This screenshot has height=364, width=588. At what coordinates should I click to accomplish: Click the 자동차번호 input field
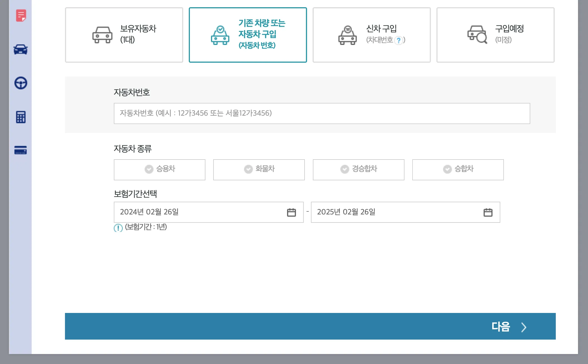click(322, 113)
